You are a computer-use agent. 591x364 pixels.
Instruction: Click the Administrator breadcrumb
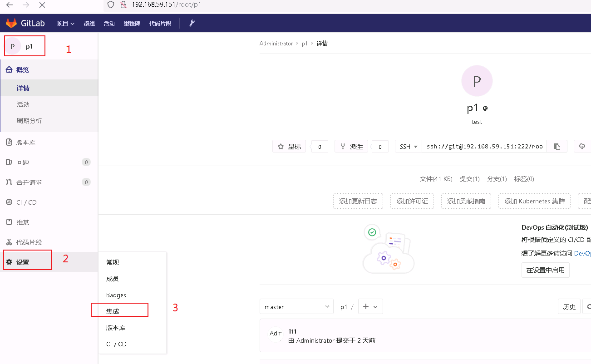(276, 43)
